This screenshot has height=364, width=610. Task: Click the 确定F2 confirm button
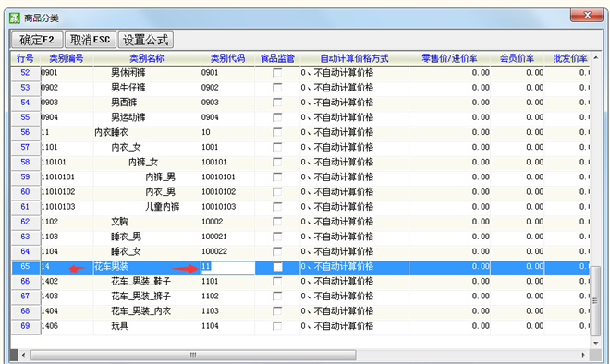pyautogui.click(x=37, y=40)
